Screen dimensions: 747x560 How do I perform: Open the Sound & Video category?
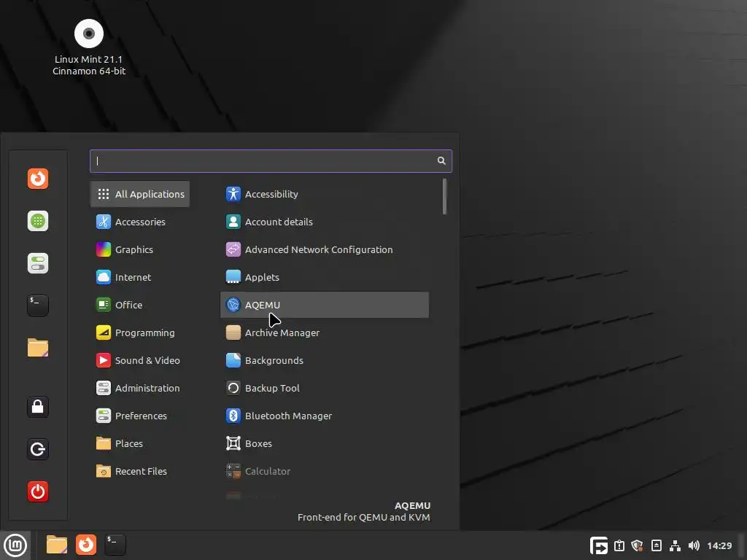140,360
